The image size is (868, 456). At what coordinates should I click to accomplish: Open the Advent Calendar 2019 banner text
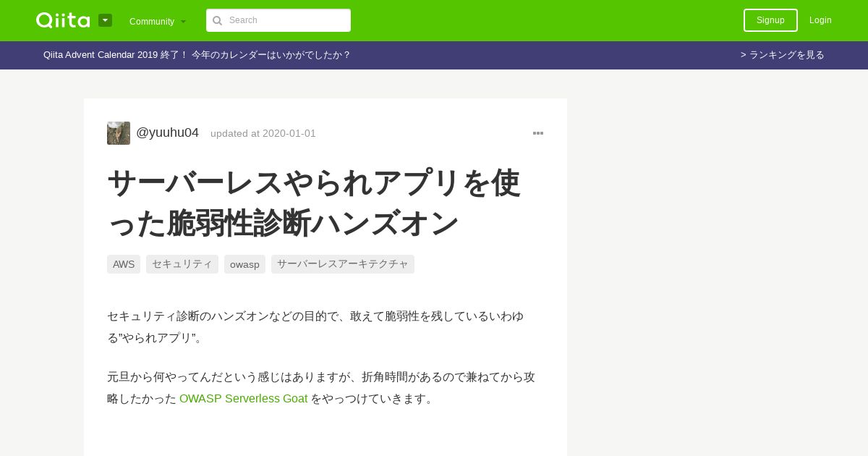pos(197,55)
